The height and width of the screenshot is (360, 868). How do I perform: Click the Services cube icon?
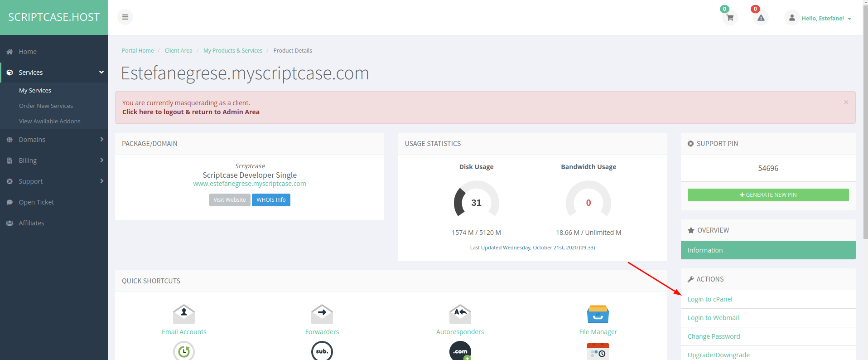click(10, 73)
